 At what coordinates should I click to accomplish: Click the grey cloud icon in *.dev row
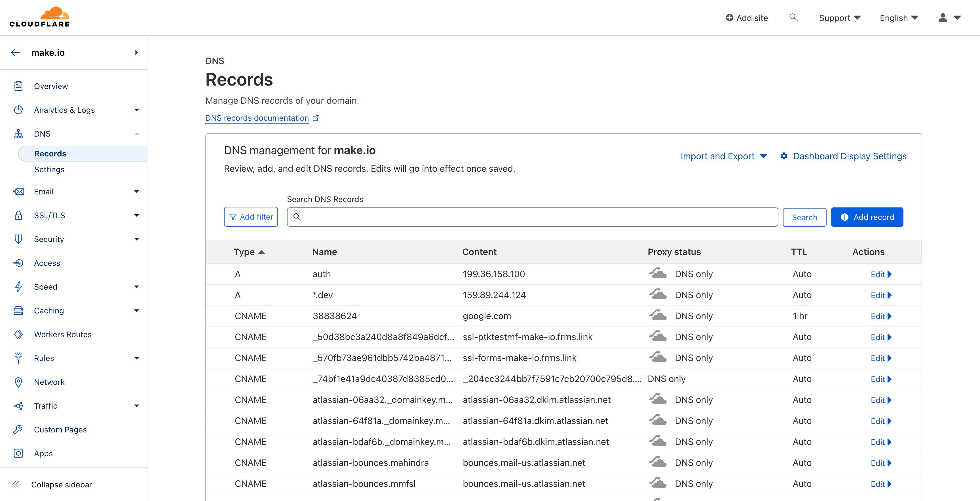tap(658, 294)
